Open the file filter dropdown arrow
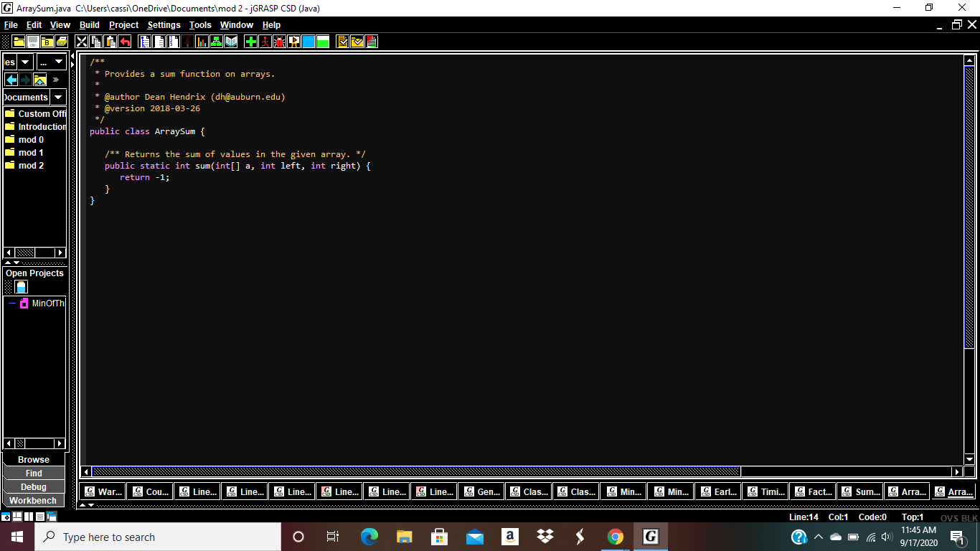The height and width of the screenshot is (551, 980). point(59,62)
